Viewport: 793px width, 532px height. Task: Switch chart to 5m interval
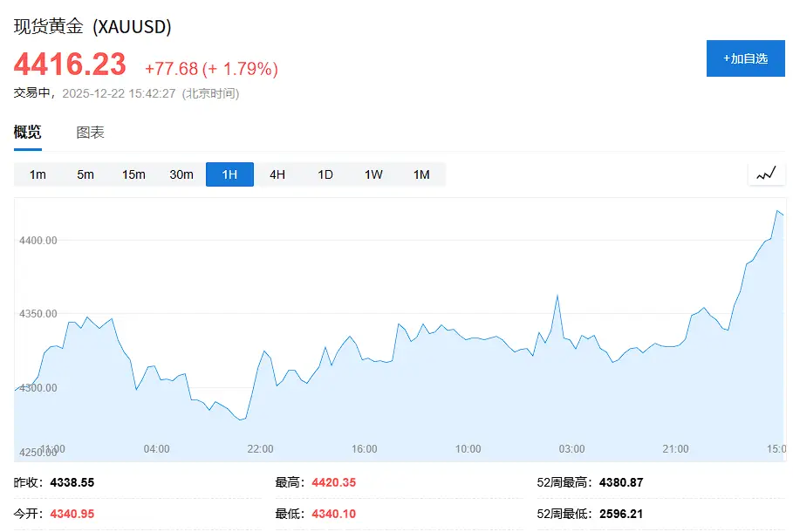[x=85, y=174]
